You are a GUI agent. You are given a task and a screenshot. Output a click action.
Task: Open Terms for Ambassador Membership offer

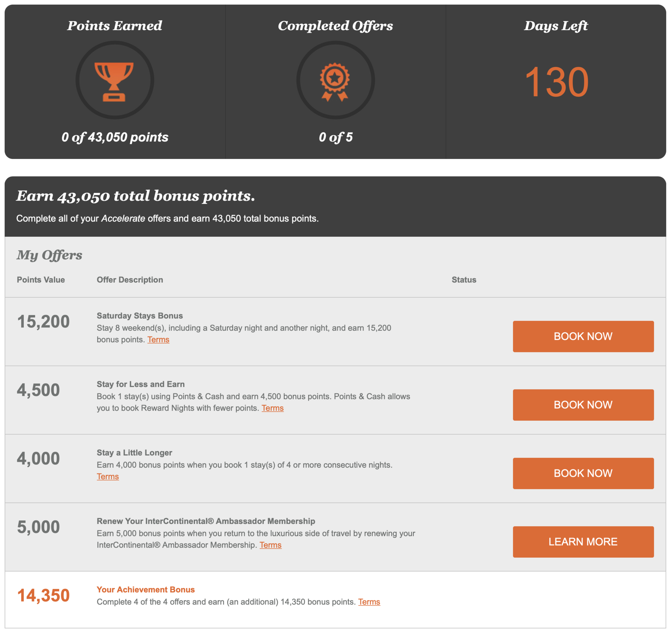point(270,545)
